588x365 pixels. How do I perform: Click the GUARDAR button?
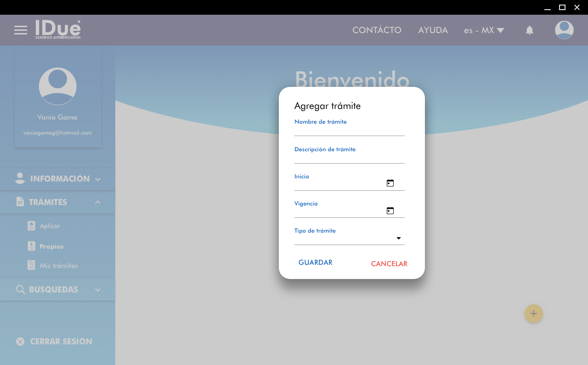click(315, 262)
